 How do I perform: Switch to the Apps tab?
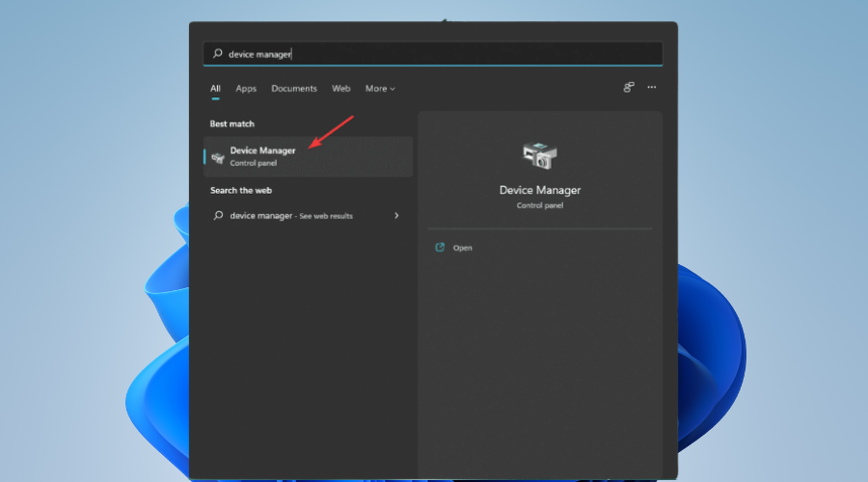(x=246, y=89)
